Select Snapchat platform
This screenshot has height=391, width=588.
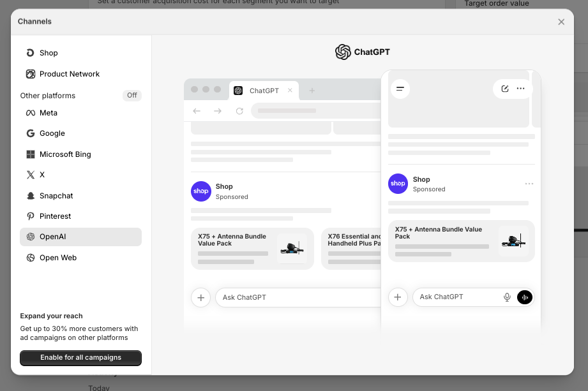80,195
